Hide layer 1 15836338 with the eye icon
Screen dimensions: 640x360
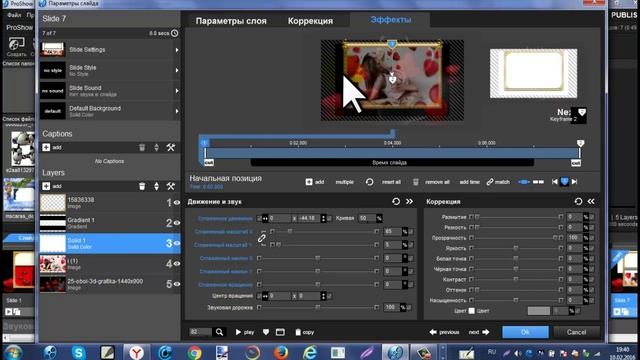(177, 202)
